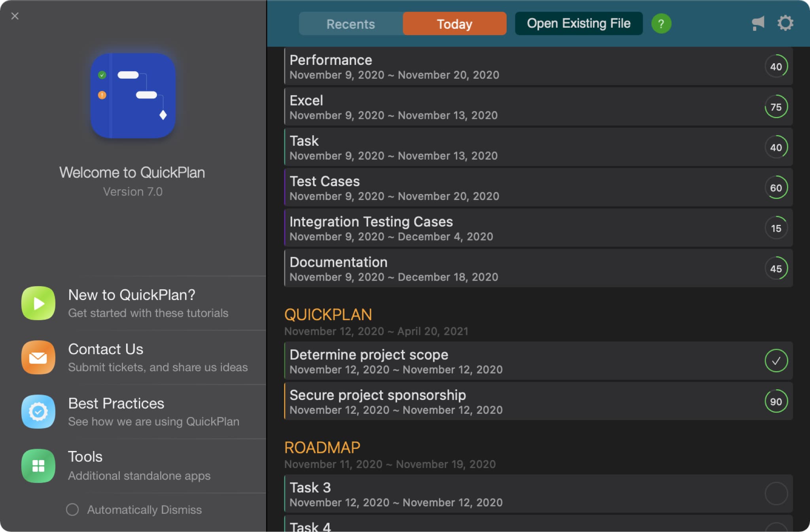Click the orange envelope Contact Us icon
The image size is (810, 532).
[x=38, y=357]
